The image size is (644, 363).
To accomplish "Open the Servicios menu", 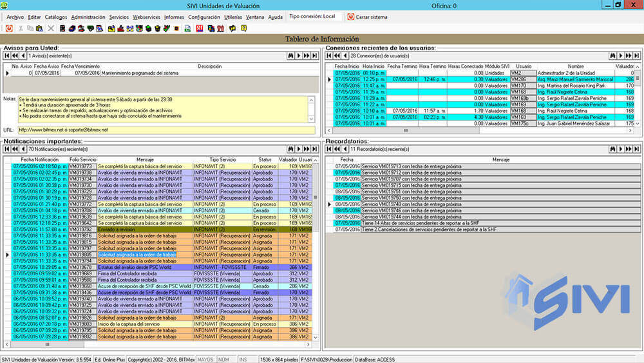I will (118, 17).
